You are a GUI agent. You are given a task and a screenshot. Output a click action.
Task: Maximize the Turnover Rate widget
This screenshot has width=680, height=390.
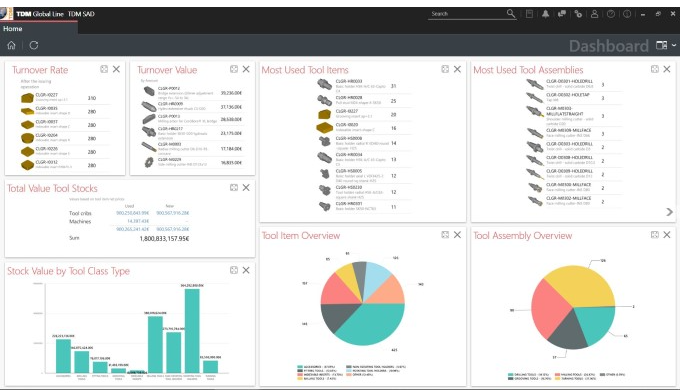coord(104,69)
